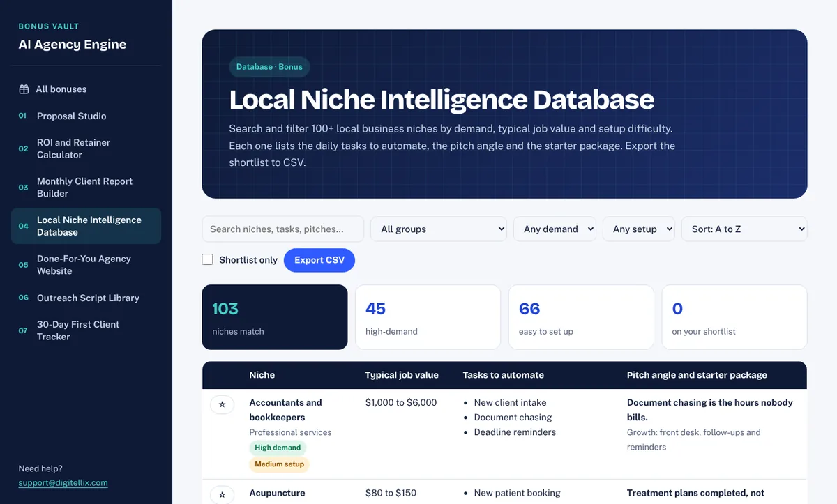Click the Medium setup tag
Image resolution: width=837 pixels, height=504 pixels.
[x=279, y=464]
